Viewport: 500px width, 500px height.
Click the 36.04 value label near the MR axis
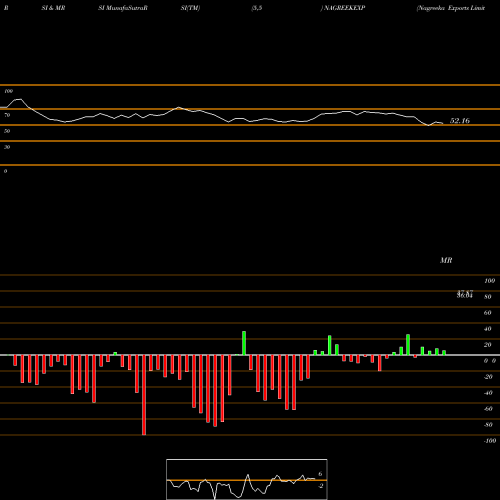(465, 295)
